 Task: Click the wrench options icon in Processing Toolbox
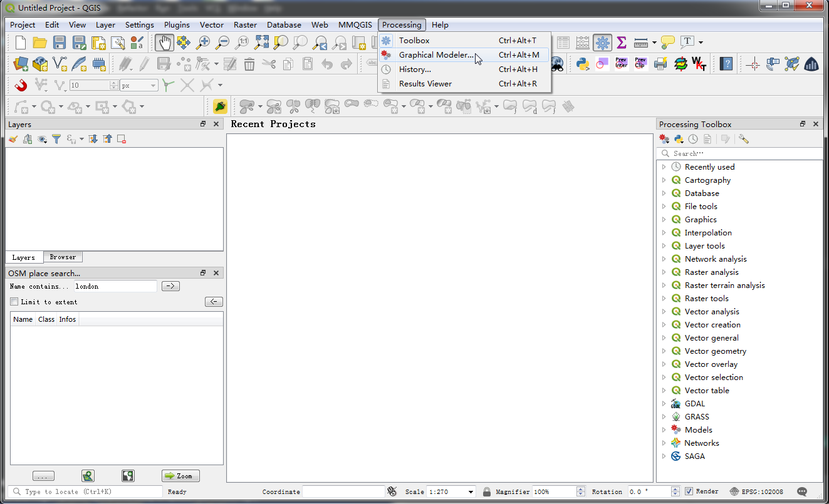point(744,139)
